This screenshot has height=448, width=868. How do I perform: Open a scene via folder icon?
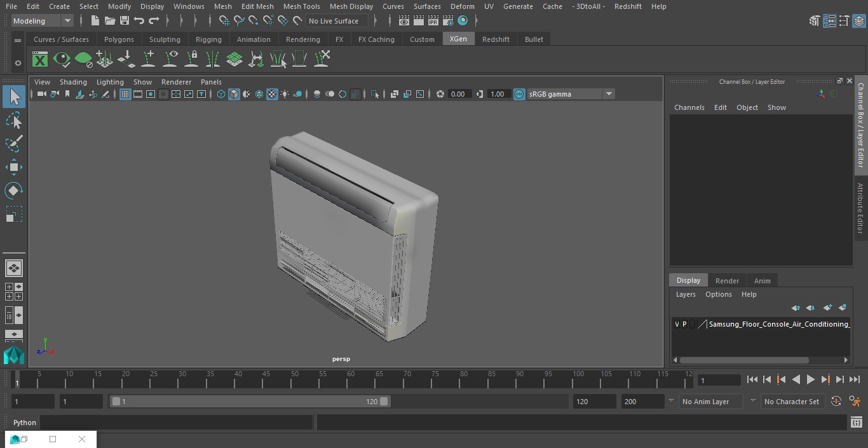pyautogui.click(x=109, y=21)
